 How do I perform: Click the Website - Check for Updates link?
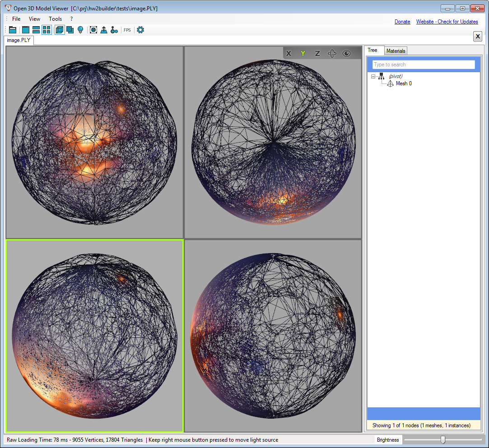coord(447,22)
